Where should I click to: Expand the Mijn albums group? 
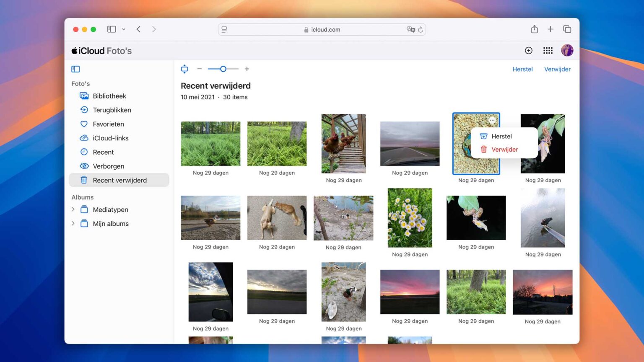[73, 224]
